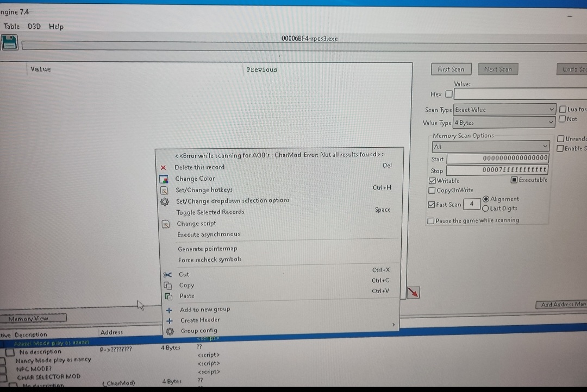Select the Last Digits radio button

[486, 208]
